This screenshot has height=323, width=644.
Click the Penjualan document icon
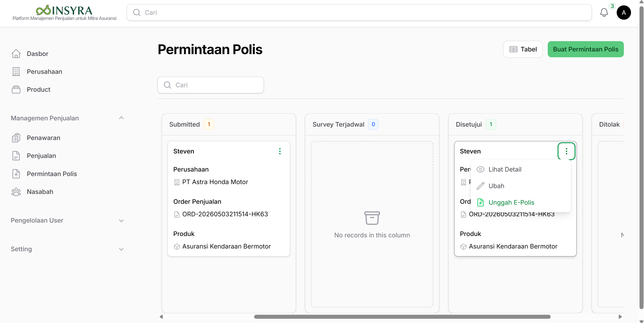tap(16, 156)
